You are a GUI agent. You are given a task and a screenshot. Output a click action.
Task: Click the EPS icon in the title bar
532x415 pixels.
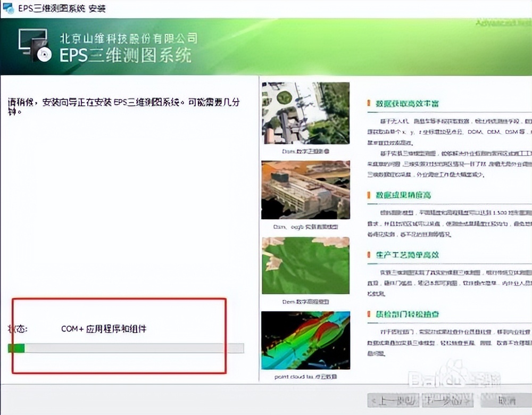[x=7, y=9]
